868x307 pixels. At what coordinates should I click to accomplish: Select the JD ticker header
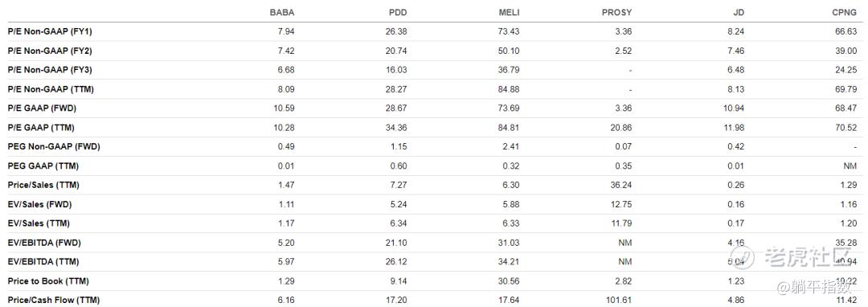(739, 12)
